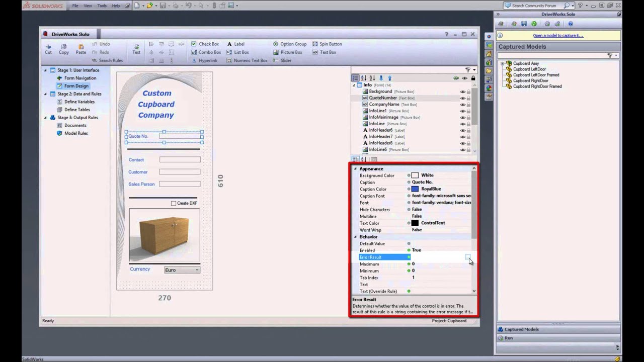Toggle the Create DXF checkbox

click(174, 203)
